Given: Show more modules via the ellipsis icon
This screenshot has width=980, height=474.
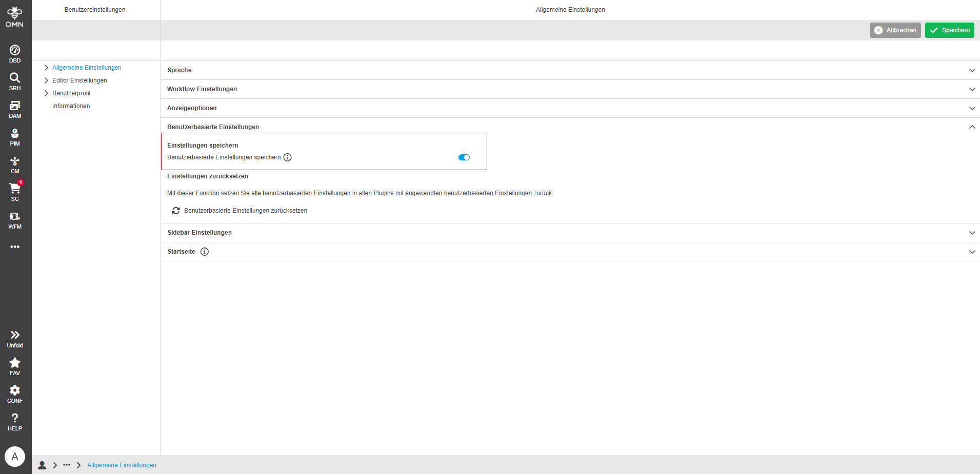Looking at the screenshot, I should [x=14, y=246].
